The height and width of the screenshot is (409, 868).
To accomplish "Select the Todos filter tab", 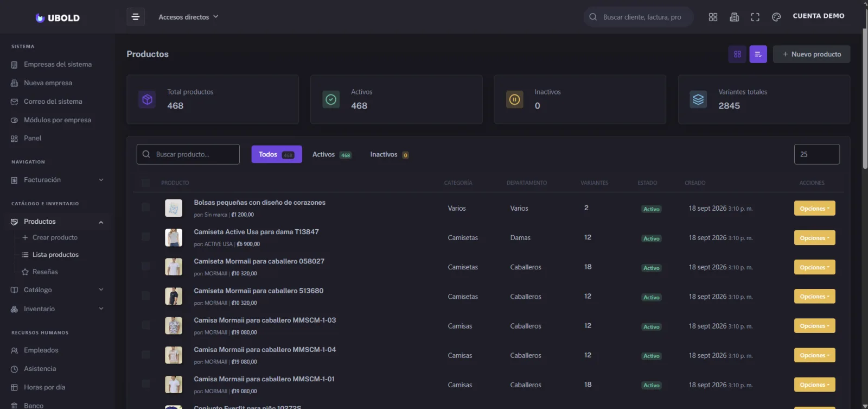I will 277,154.
